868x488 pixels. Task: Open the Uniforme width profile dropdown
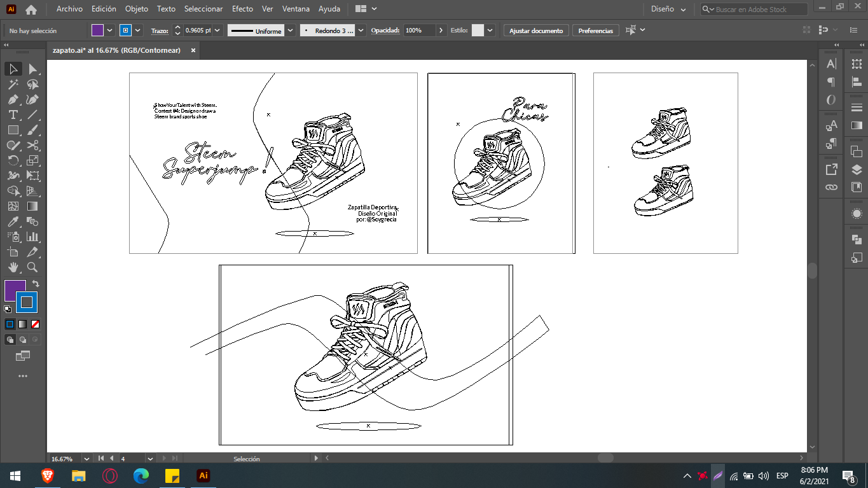(291, 31)
